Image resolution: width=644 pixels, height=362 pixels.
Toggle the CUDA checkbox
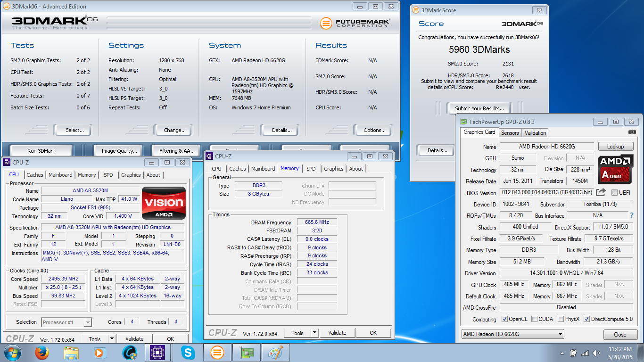(534, 319)
